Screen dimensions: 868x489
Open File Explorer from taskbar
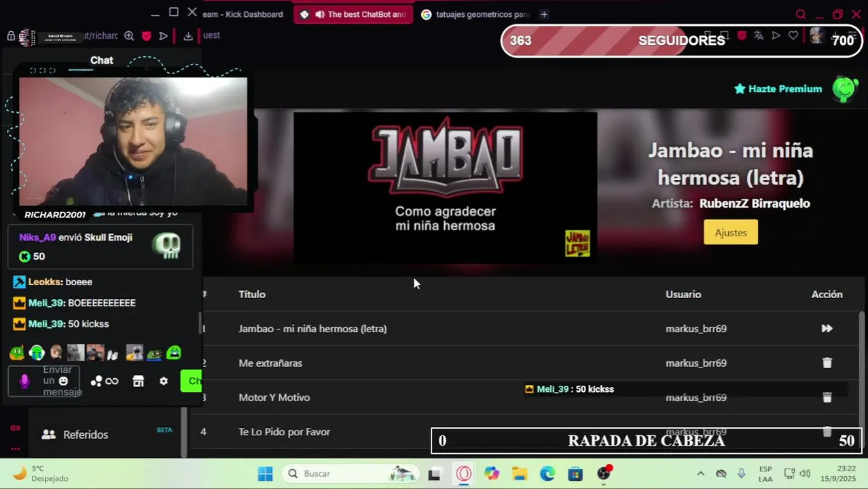pos(520,473)
